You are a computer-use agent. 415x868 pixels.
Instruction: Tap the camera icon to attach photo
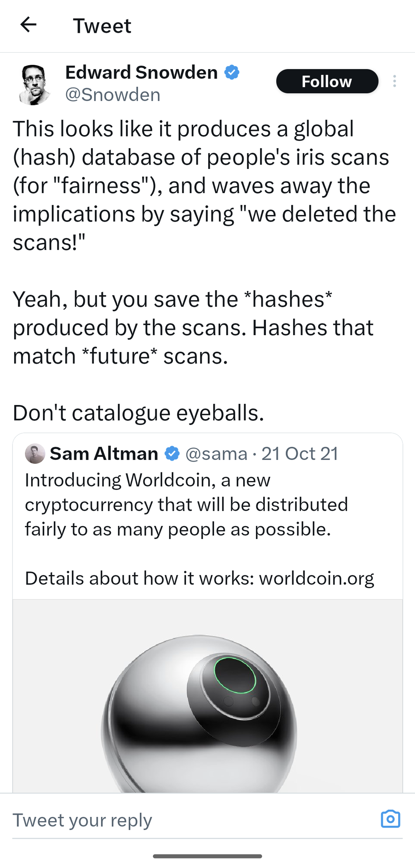(390, 819)
